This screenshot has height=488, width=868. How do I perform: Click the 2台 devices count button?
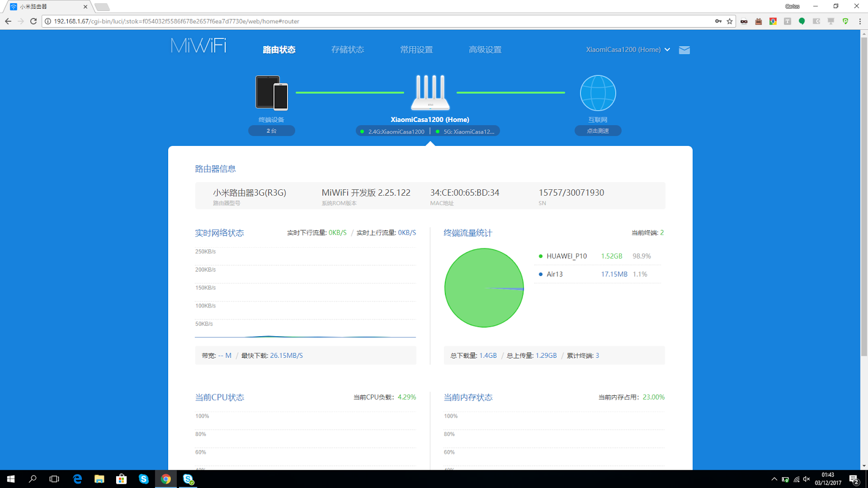[x=272, y=131]
